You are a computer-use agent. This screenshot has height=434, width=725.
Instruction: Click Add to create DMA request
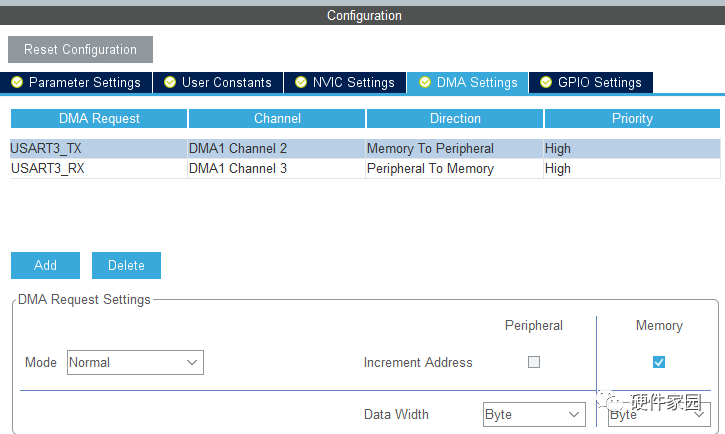click(x=45, y=265)
